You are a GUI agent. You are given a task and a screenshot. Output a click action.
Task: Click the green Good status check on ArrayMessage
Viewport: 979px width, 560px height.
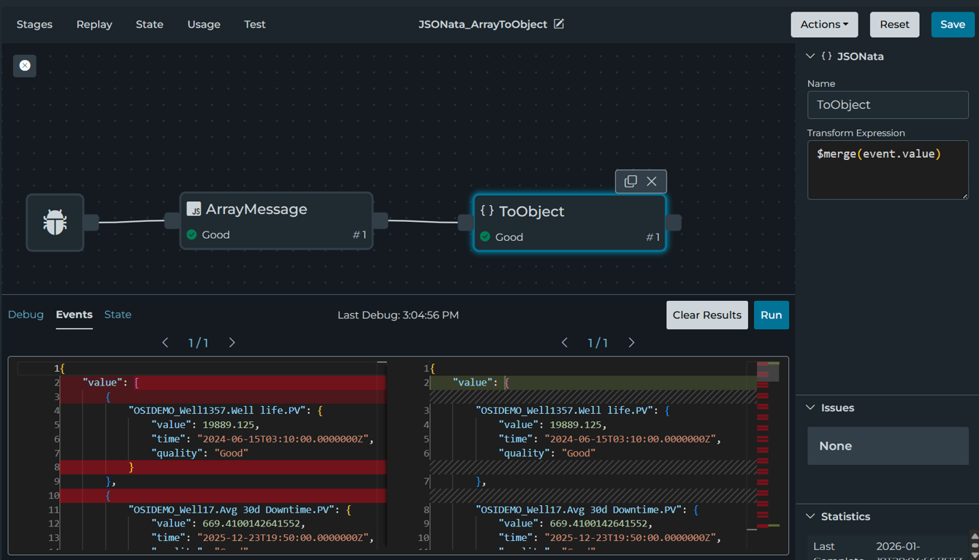[192, 234]
